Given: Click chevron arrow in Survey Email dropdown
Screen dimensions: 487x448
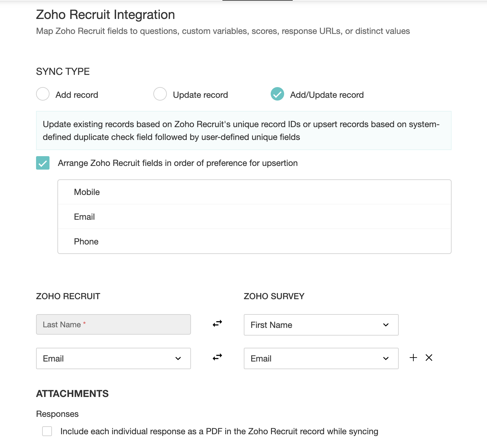Looking at the screenshot, I should [x=386, y=358].
